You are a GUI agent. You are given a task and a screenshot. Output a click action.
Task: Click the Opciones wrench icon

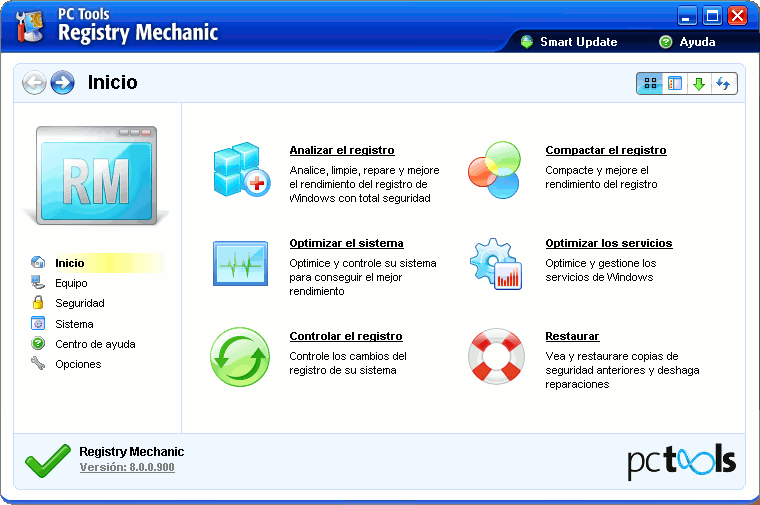point(38,363)
